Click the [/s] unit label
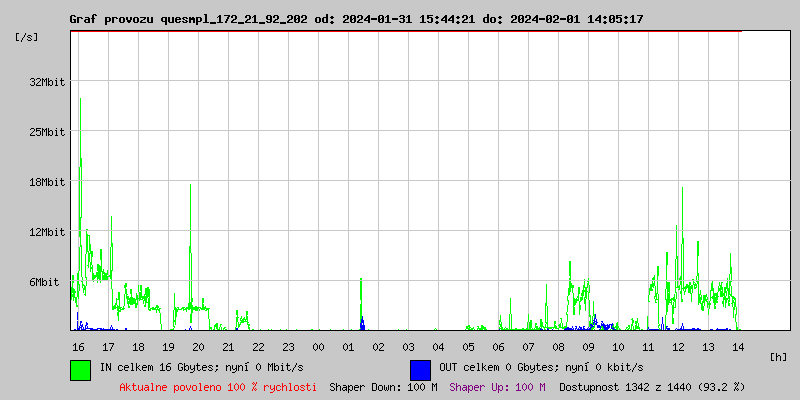The height and width of the screenshot is (400, 800). (28, 37)
